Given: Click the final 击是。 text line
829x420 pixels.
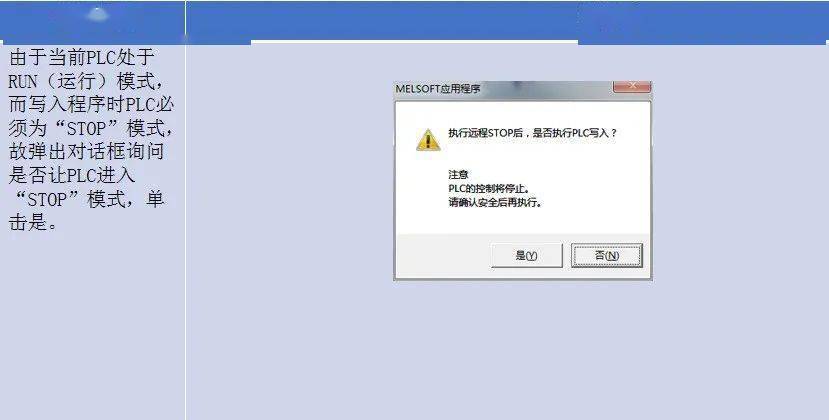Looking at the screenshot, I should 33,223.
